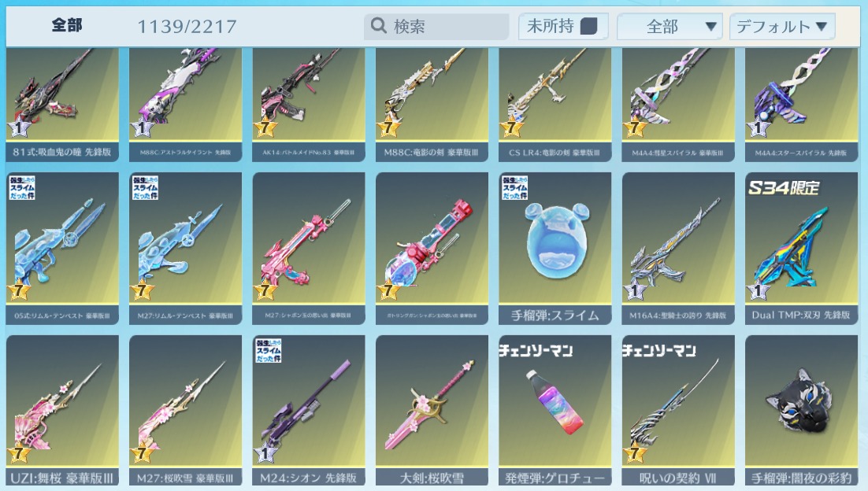Select the M24:シオン 先鋒版 sniper rifle
This screenshot has height=491, width=868.
308,410
